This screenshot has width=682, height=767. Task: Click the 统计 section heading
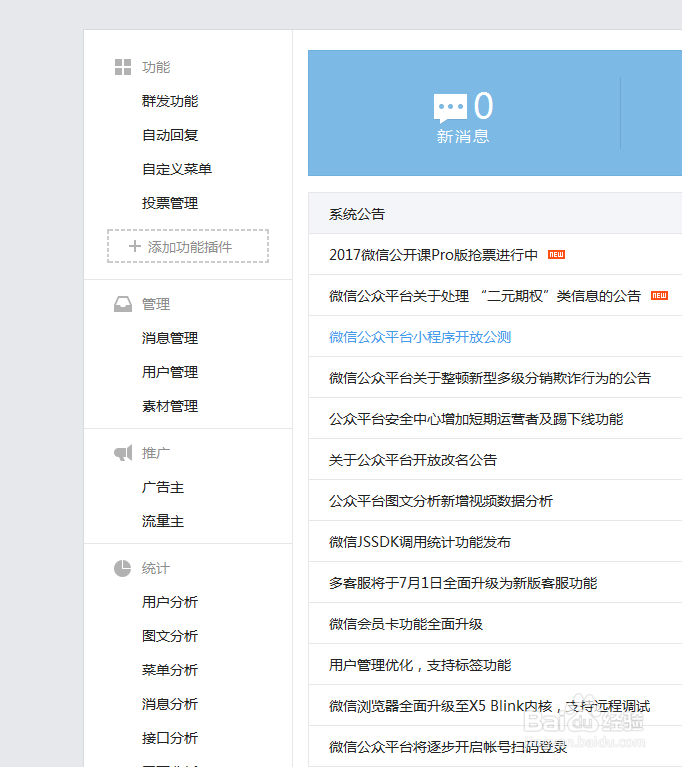click(x=156, y=568)
